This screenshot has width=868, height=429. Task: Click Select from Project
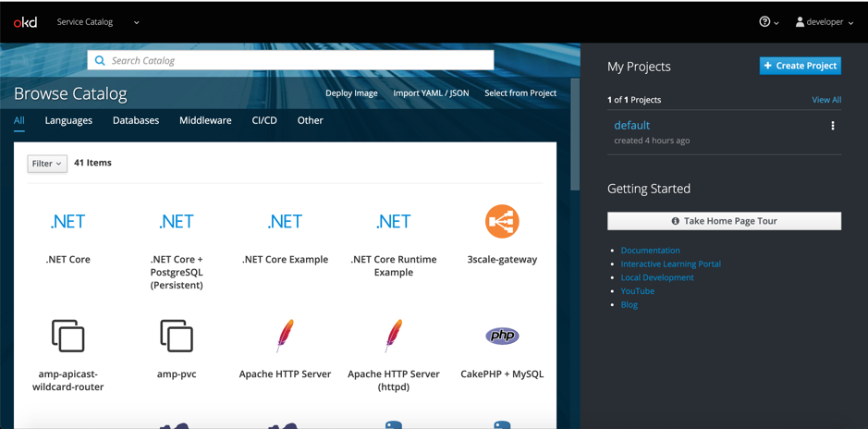coord(520,93)
